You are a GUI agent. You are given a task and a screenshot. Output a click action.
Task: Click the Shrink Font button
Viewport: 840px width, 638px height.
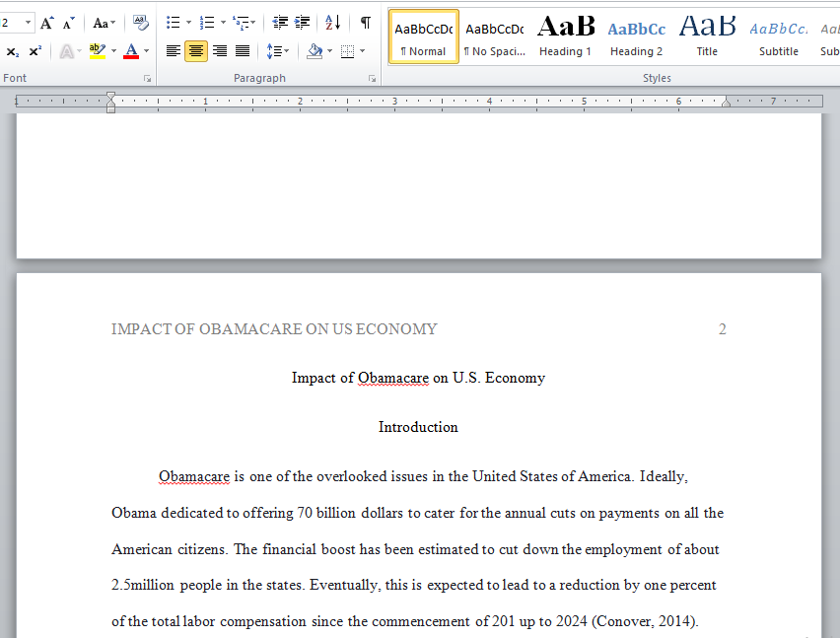click(68, 23)
